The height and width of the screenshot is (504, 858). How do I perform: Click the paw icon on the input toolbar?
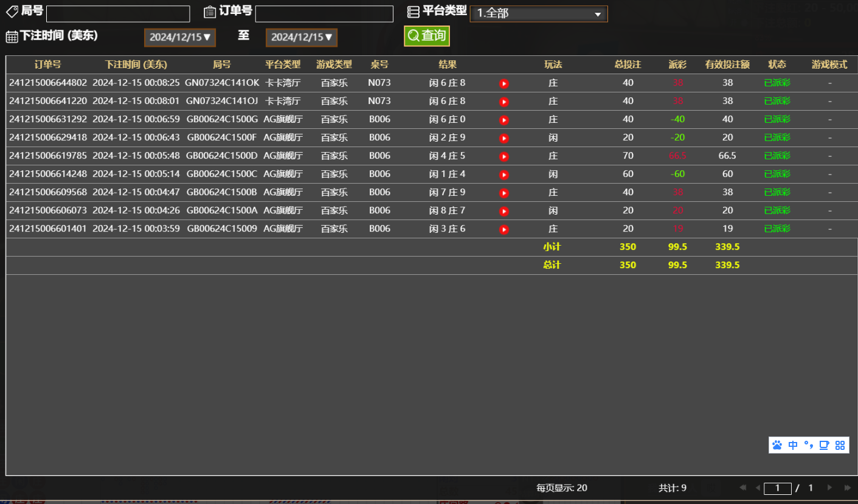pyautogui.click(x=777, y=445)
